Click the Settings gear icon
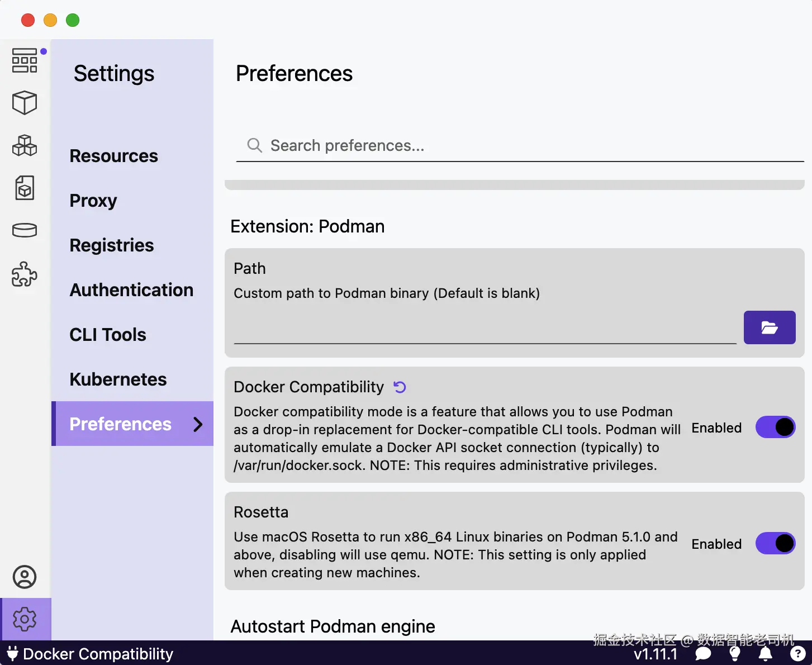This screenshot has height=665, width=812. pyautogui.click(x=25, y=619)
